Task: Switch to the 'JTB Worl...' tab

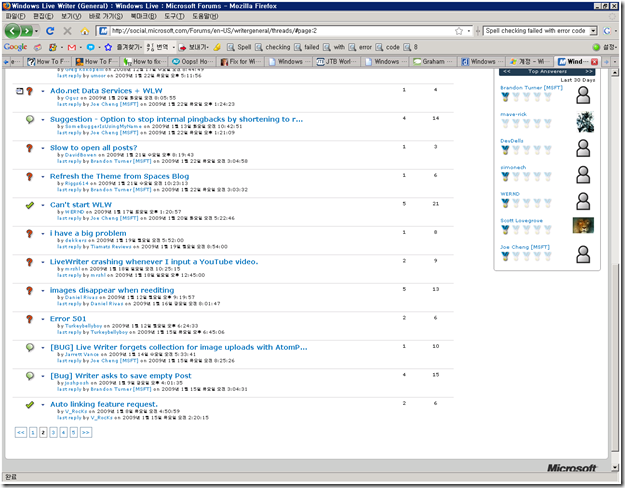Action: coord(337,62)
